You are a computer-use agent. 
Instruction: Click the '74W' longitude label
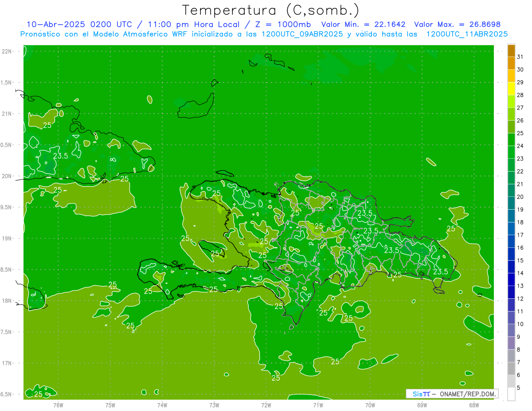coord(162,405)
